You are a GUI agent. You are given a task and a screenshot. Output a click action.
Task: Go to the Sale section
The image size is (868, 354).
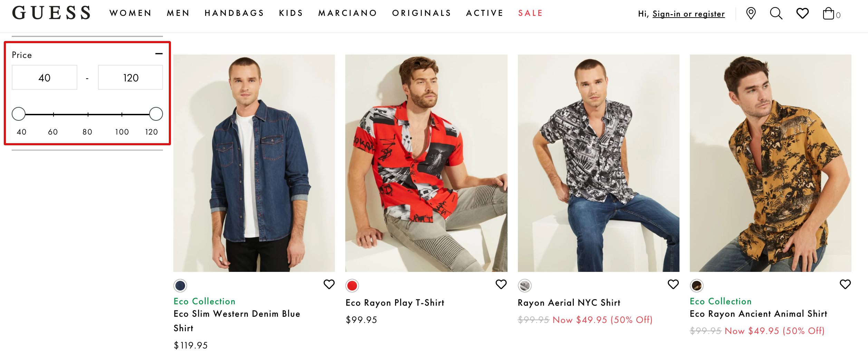pos(530,13)
